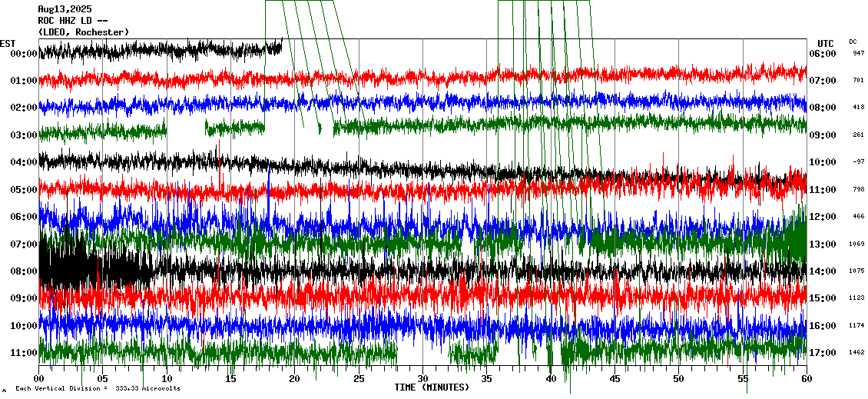Click the negative DC value -97

[x=858, y=162]
